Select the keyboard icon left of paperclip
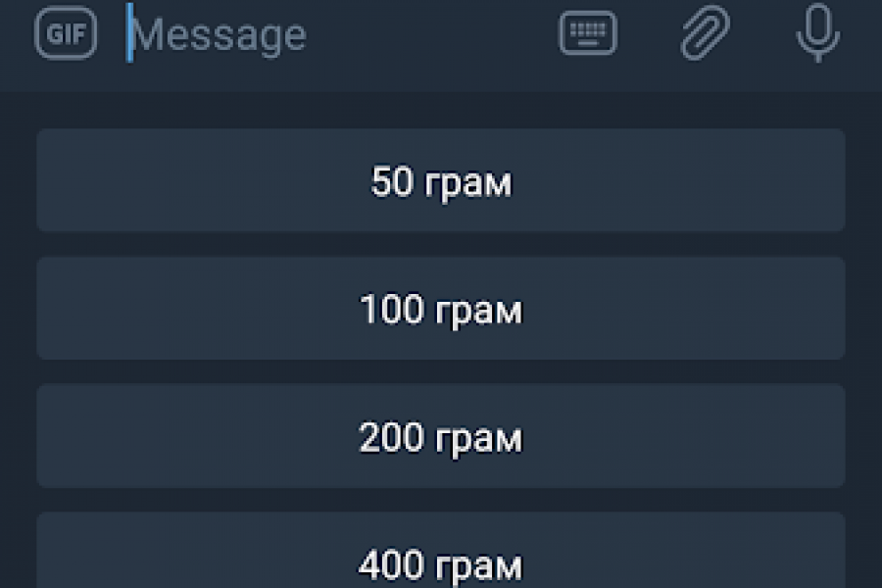 coord(588,34)
